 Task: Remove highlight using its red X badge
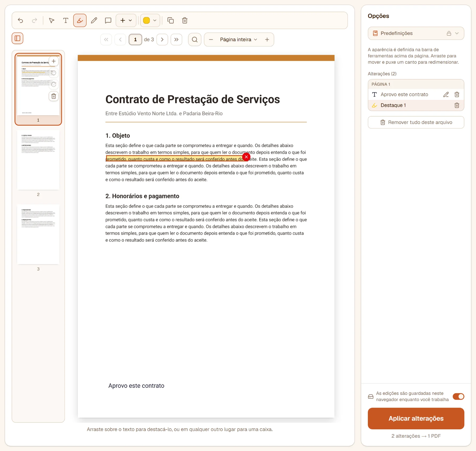tap(246, 157)
